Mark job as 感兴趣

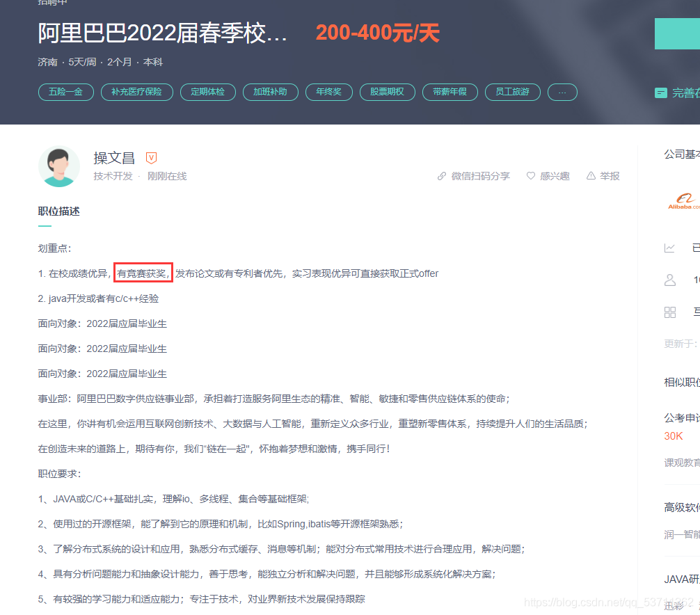pyautogui.click(x=555, y=176)
